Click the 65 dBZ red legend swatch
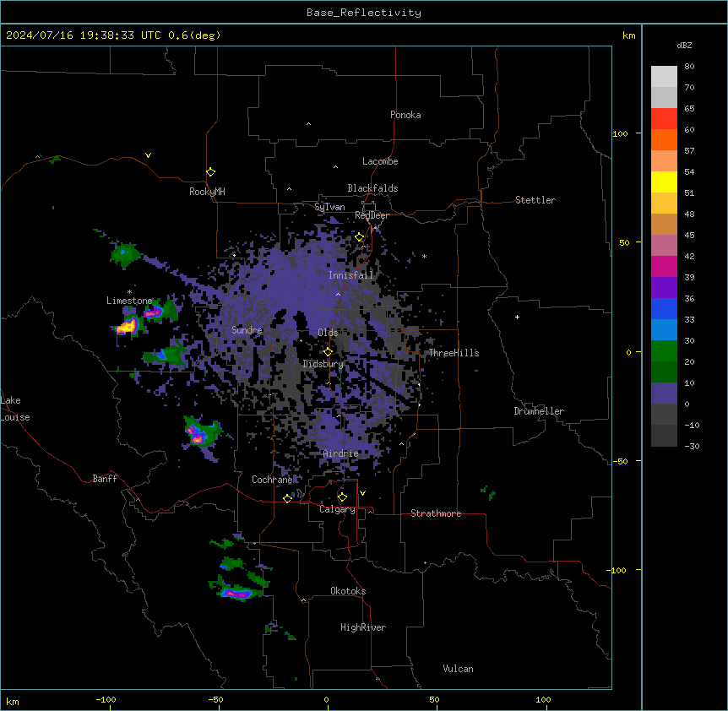The width and height of the screenshot is (728, 711). [x=664, y=118]
